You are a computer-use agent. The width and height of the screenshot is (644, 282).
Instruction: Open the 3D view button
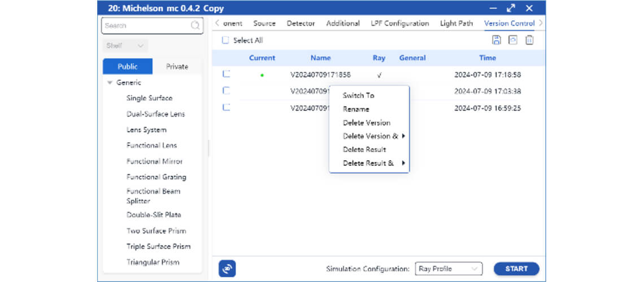click(227, 269)
